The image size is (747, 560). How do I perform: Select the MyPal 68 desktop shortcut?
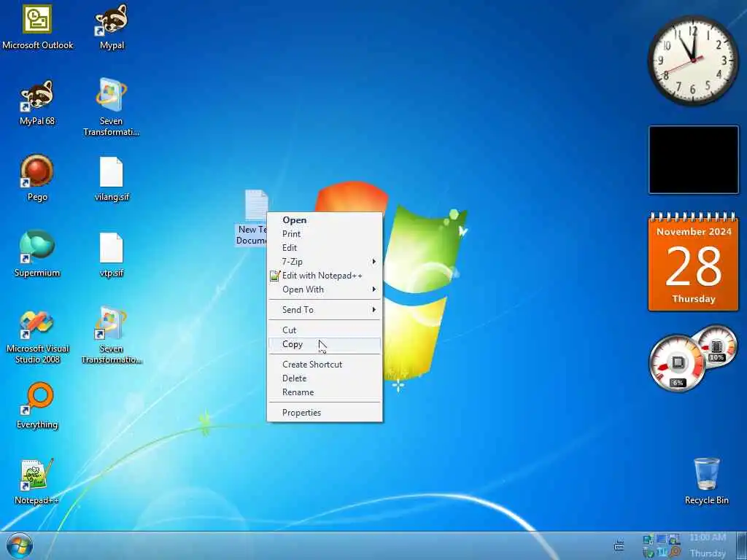click(37, 102)
